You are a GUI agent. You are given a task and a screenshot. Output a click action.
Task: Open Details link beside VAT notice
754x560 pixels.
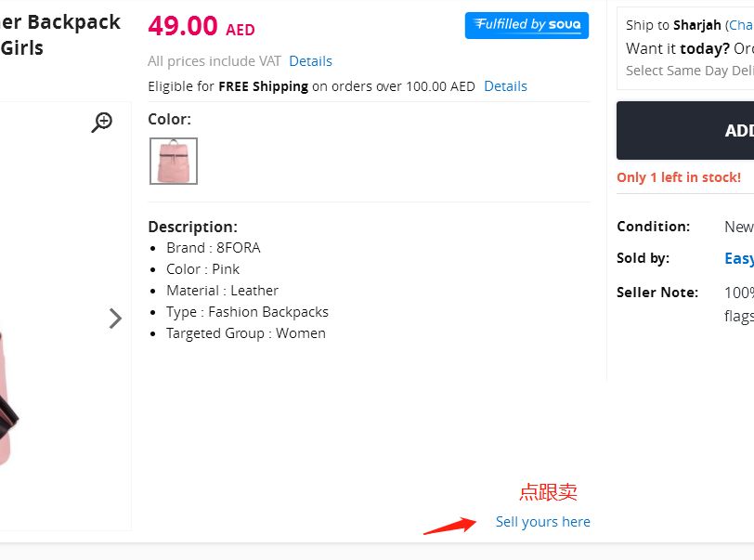[x=310, y=61]
